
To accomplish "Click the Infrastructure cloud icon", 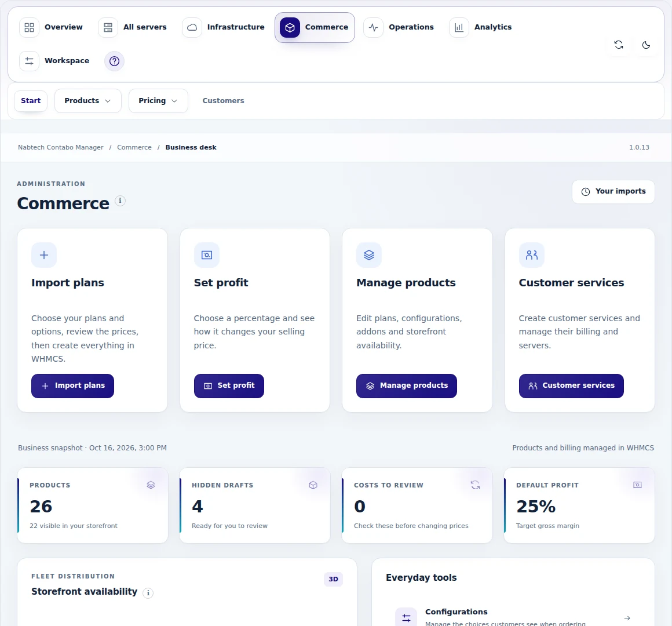I will [192, 27].
